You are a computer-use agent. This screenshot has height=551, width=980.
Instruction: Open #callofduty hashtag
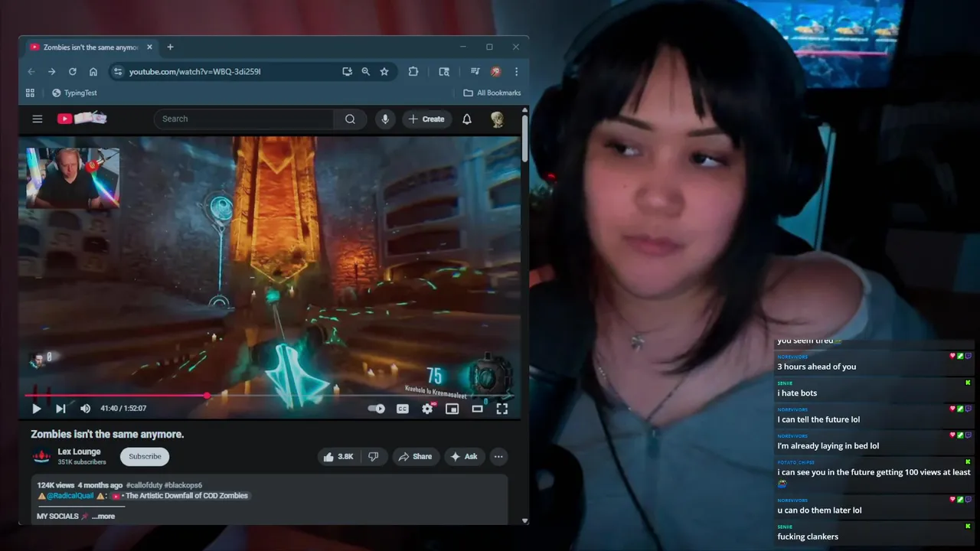pos(144,485)
